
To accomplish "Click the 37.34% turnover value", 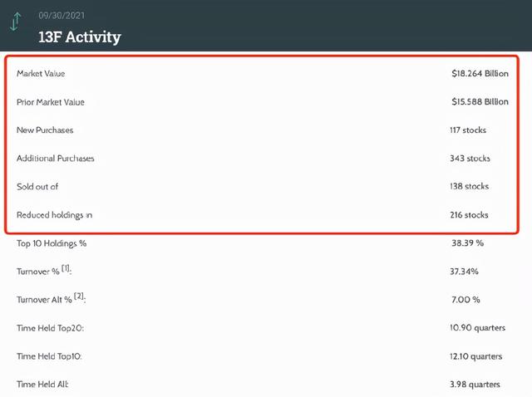I will [x=464, y=272].
